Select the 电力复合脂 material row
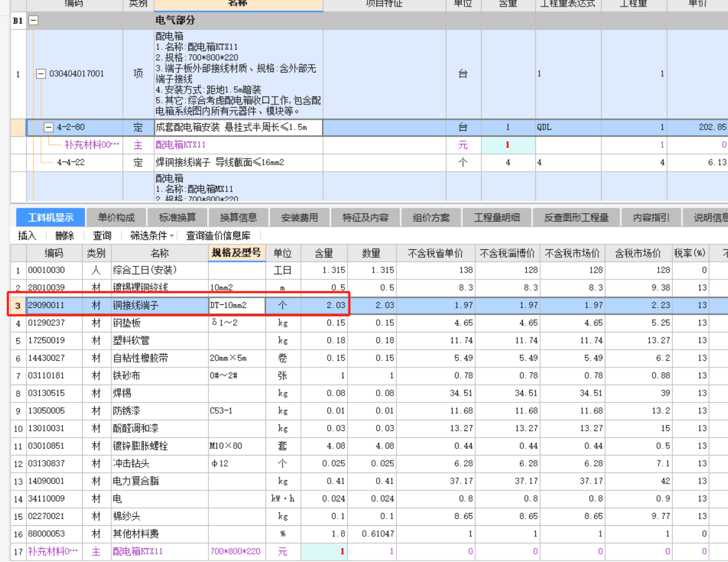 point(369,481)
